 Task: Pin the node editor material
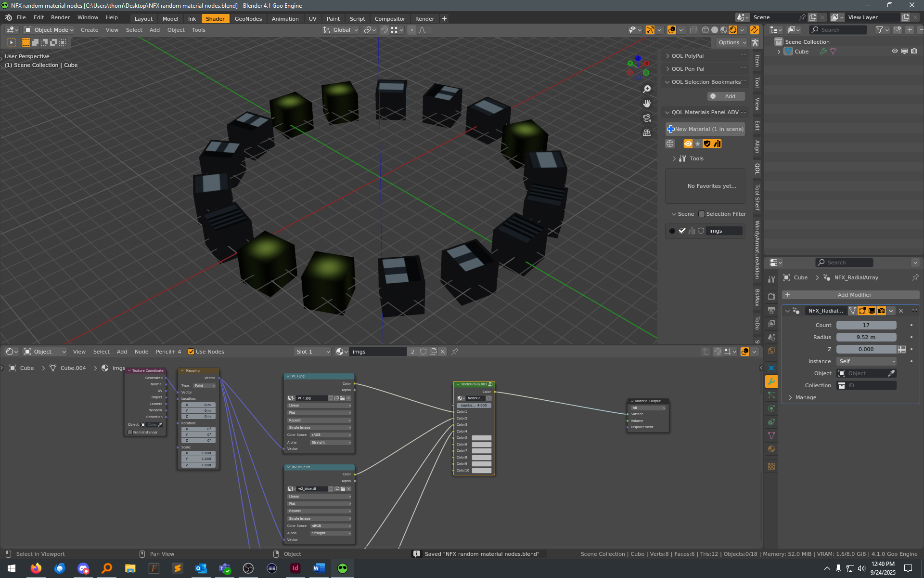(x=455, y=352)
